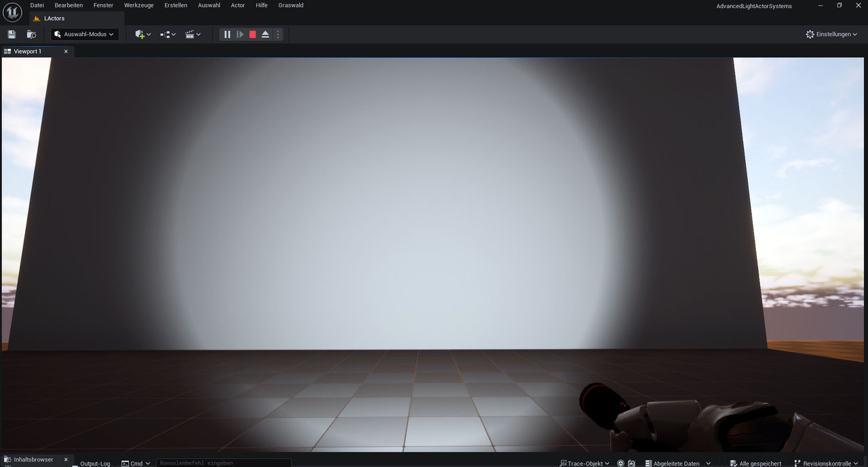Open the Trace-Objekt dropdown

[584, 464]
